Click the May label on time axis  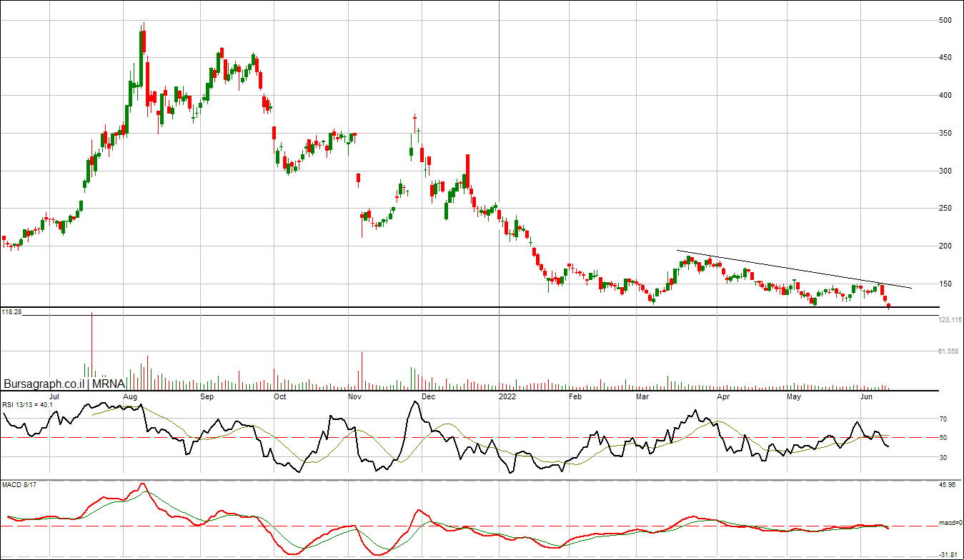click(794, 396)
